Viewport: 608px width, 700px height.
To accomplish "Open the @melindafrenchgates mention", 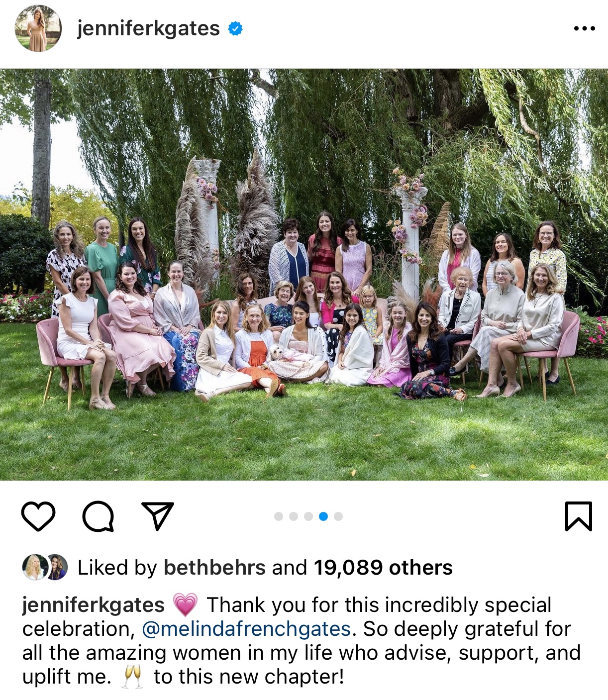I will point(247,629).
